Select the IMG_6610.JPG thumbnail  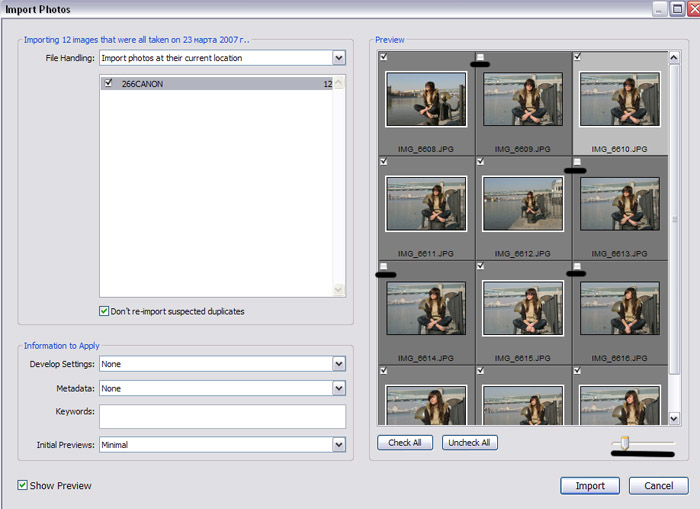(620, 99)
